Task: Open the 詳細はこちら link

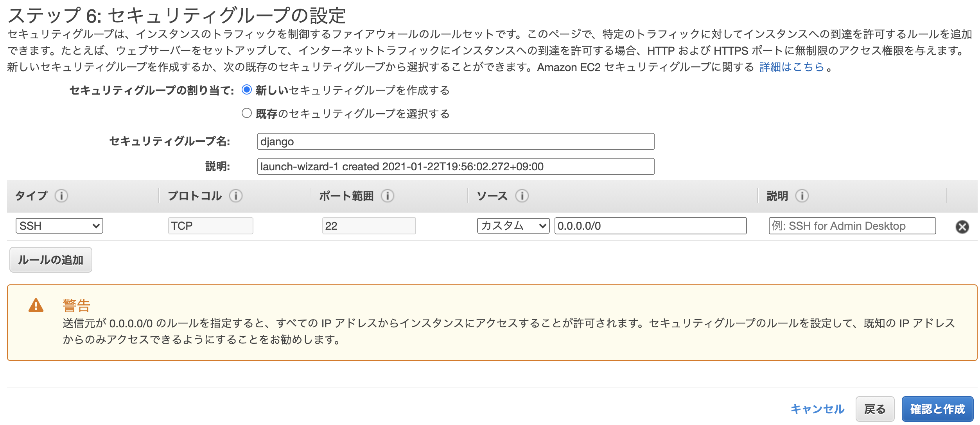Action: pyautogui.click(x=794, y=68)
